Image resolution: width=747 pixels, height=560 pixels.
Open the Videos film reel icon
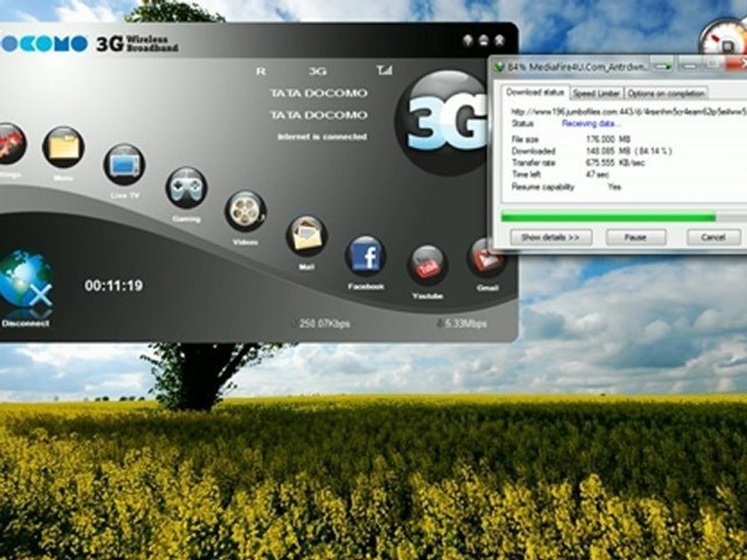[245, 211]
